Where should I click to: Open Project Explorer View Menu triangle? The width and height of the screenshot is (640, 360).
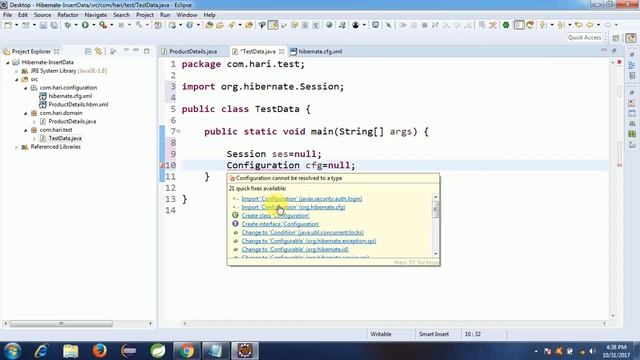pos(127,51)
